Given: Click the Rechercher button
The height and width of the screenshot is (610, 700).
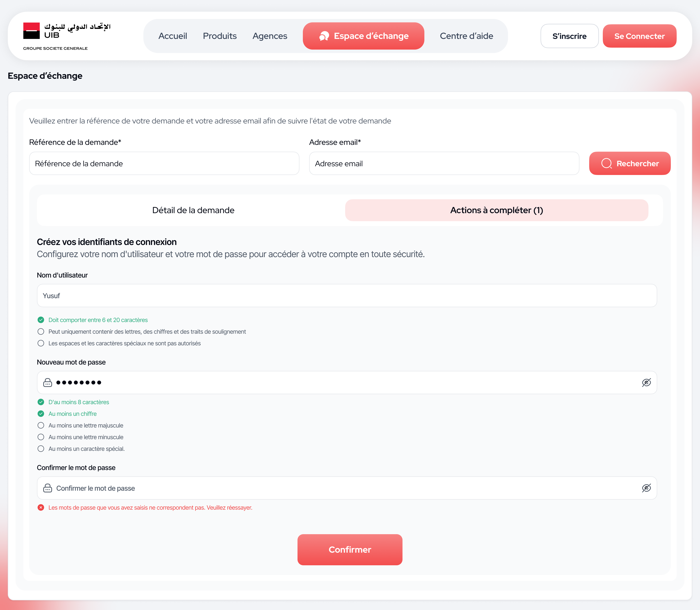Looking at the screenshot, I should click(630, 164).
